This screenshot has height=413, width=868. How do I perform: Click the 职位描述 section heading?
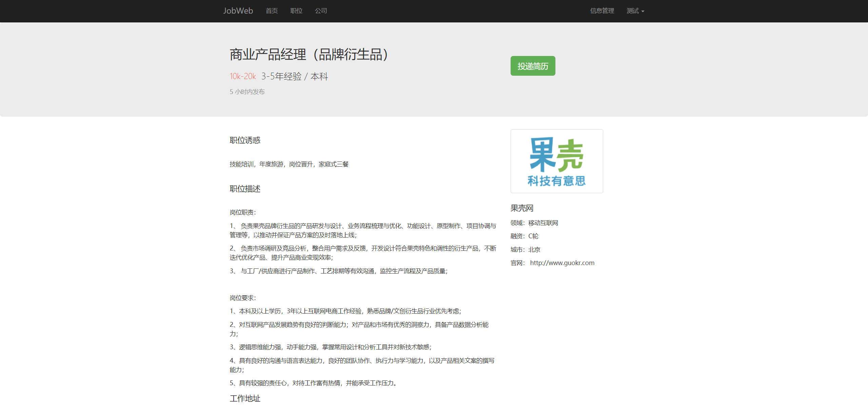point(245,189)
